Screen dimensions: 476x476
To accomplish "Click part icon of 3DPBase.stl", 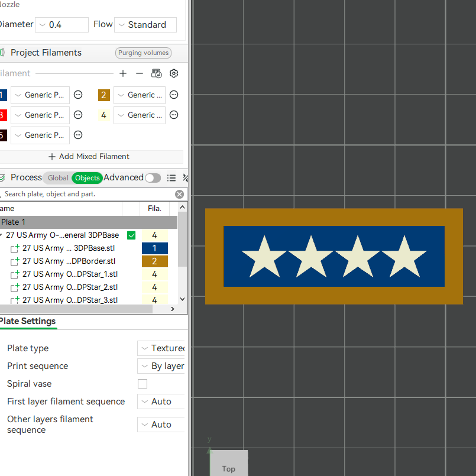I will [x=15, y=248].
